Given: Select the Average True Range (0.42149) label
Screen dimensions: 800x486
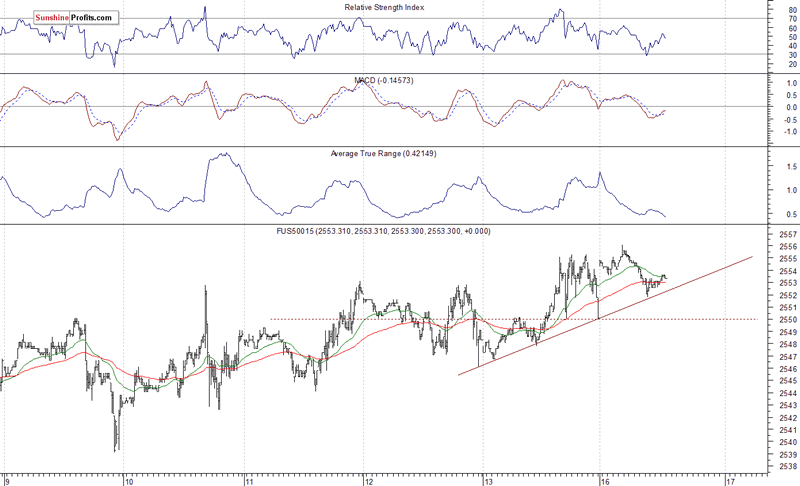Looking at the screenshot, I should [397, 153].
